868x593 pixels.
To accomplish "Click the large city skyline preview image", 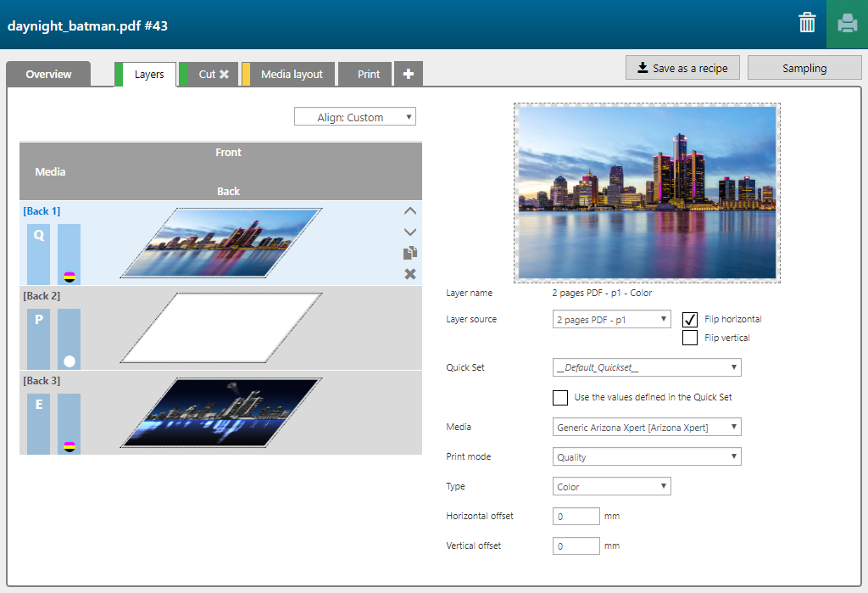I will point(647,193).
